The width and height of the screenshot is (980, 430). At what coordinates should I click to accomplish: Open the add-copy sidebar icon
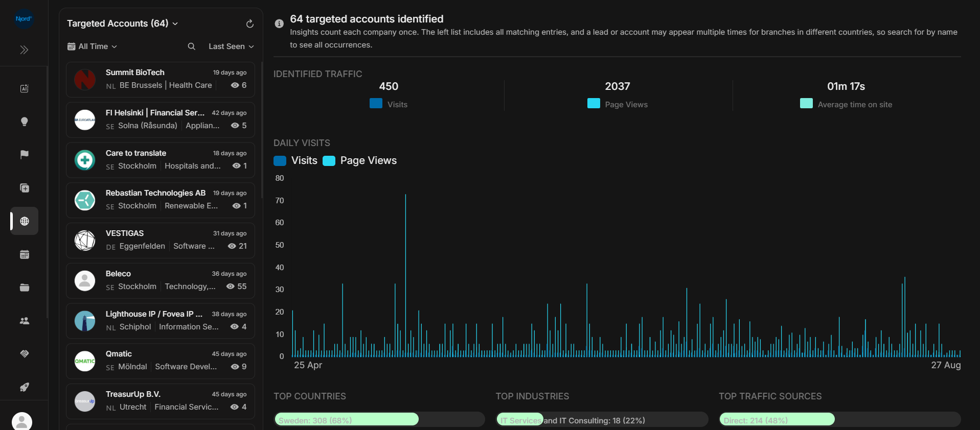point(24,188)
